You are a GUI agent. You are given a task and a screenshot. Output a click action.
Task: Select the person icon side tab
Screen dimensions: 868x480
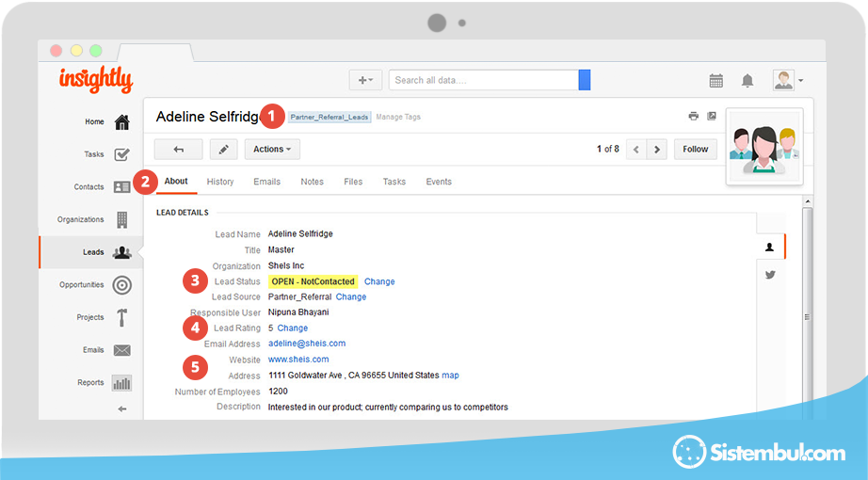[770, 248]
